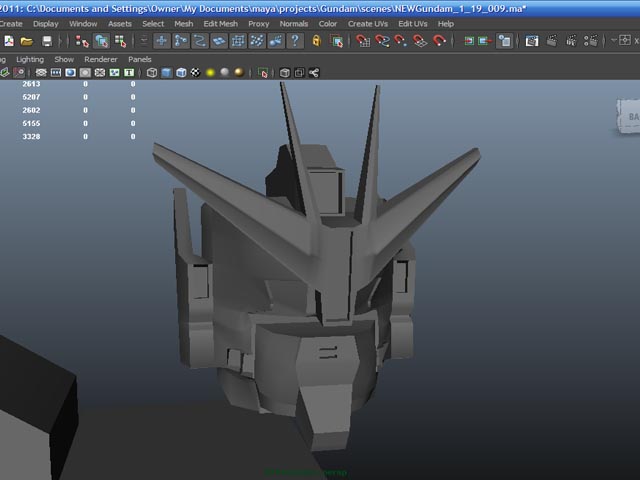
Task: Open the Window menu
Action: click(83, 24)
